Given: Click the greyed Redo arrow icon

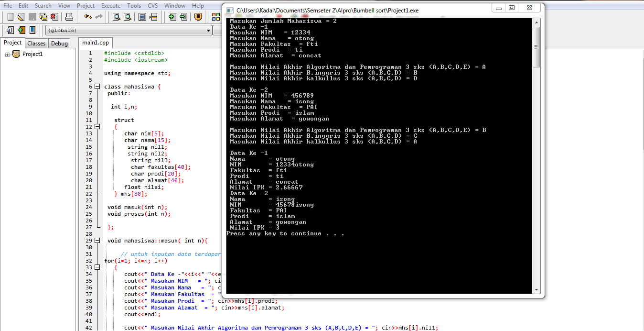Looking at the screenshot, I should coord(99,17).
